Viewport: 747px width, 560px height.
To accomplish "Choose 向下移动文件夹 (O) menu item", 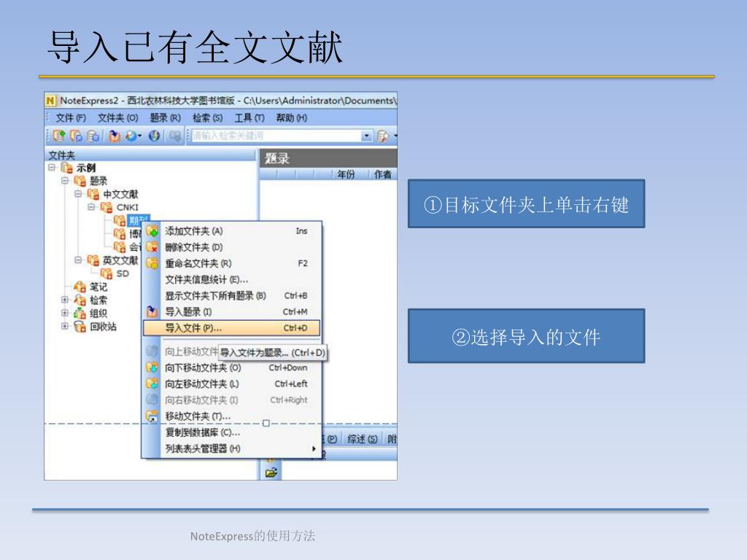I will [233, 367].
